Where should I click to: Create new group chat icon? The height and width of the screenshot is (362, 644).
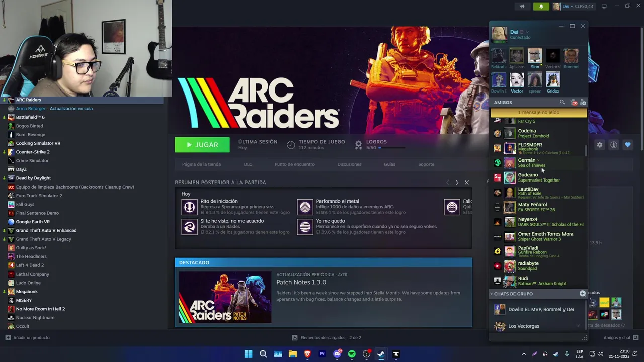pyautogui.click(x=583, y=293)
